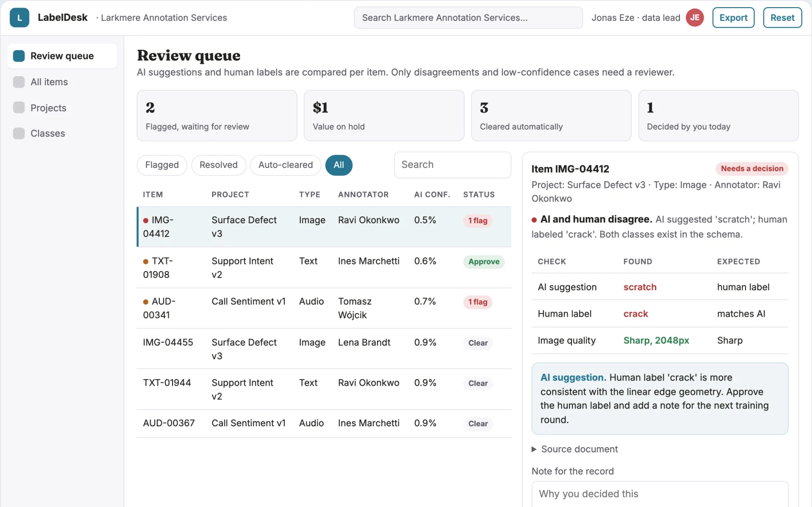The image size is (812, 507).
Task: Click the 'Needs a decision' status badge
Action: coord(752,168)
